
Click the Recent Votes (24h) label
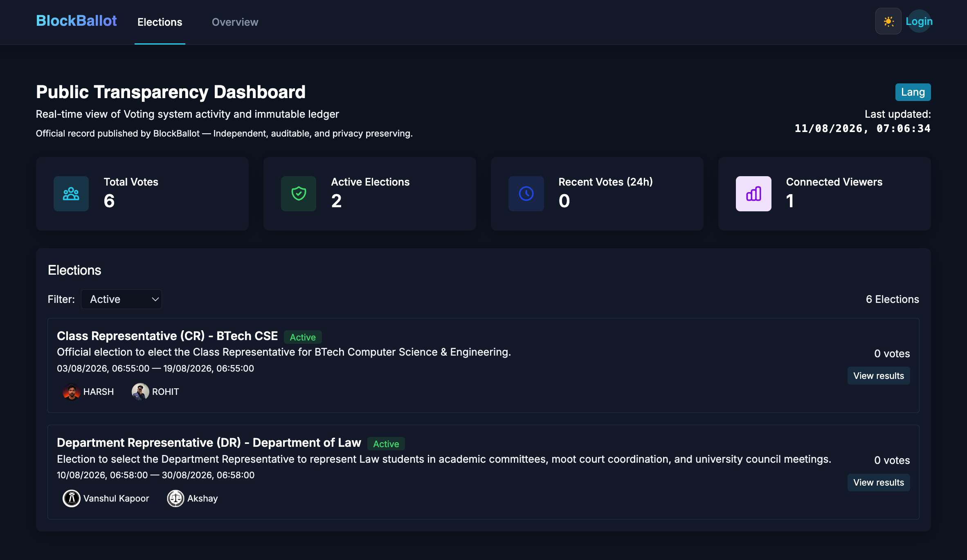click(x=606, y=182)
